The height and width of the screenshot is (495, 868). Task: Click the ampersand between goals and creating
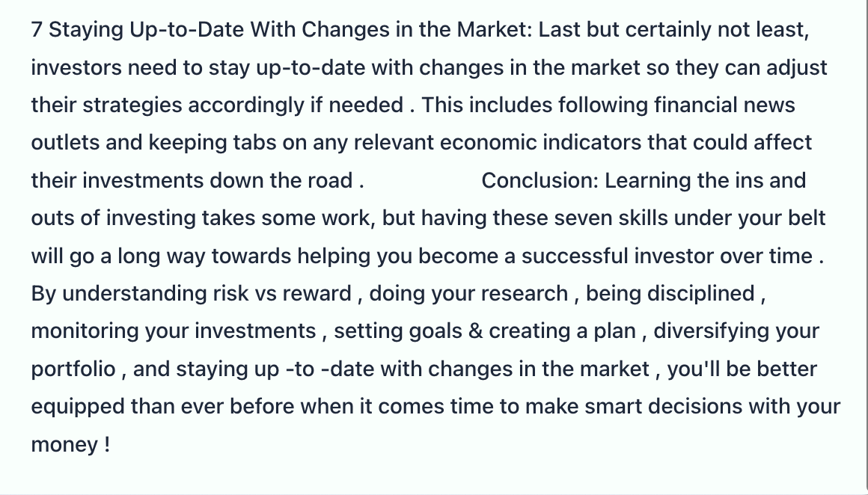tap(475, 331)
